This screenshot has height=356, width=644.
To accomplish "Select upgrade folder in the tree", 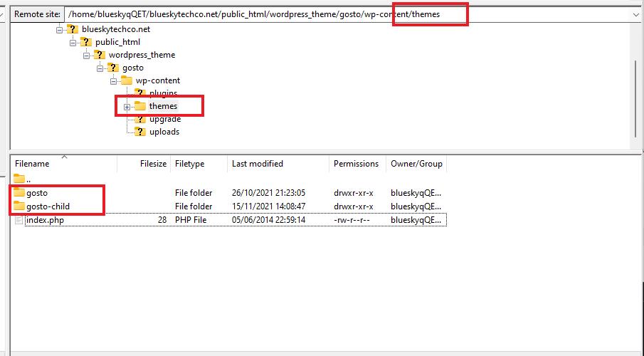I will tap(165, 119).
